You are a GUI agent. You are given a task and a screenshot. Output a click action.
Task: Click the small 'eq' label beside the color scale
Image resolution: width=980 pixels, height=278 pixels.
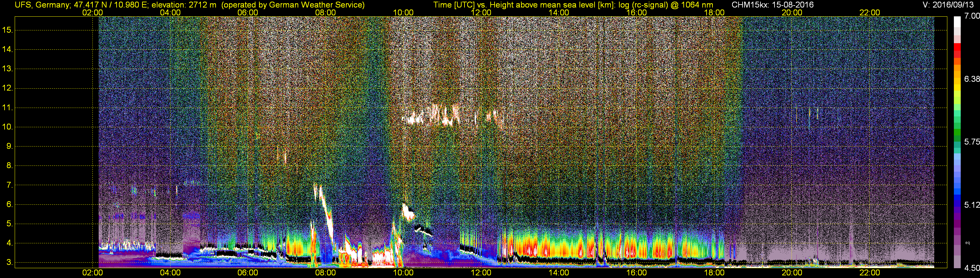tap(968, 243)
